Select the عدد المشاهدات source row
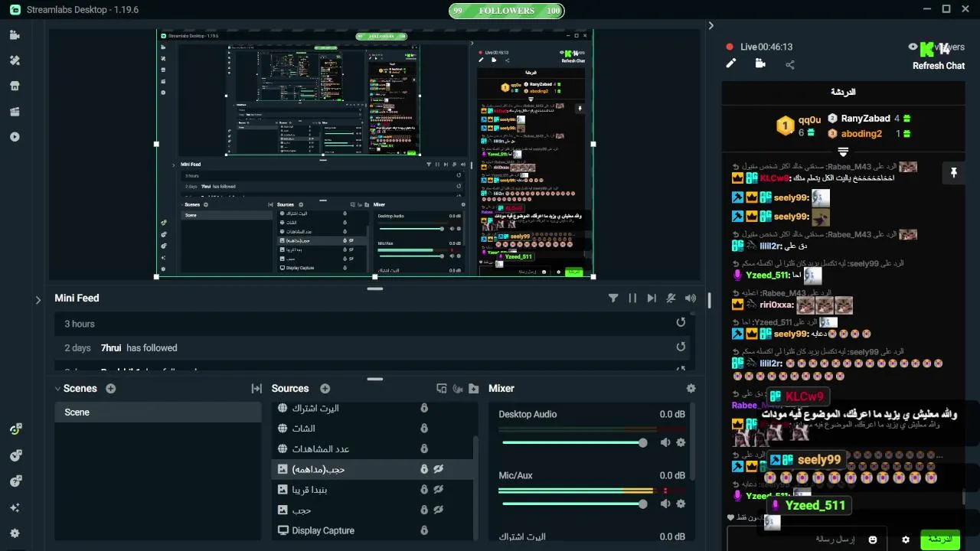The width and height of the screenshot is (980, 551). tap(372, 449)
